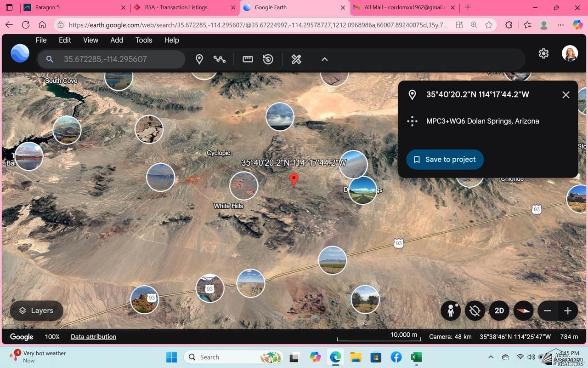Open the Measure distance ruler tool
Screen dimensions: 588x368
[248, 59]
